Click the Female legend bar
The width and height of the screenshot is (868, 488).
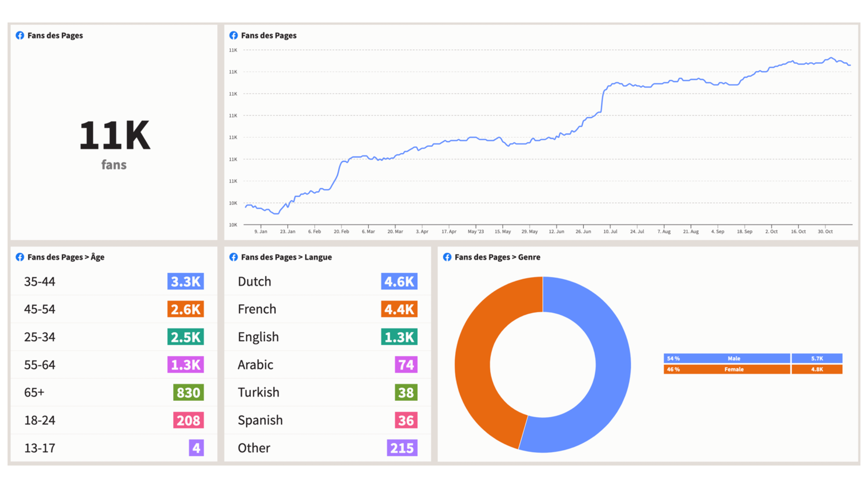click(733, 369)
